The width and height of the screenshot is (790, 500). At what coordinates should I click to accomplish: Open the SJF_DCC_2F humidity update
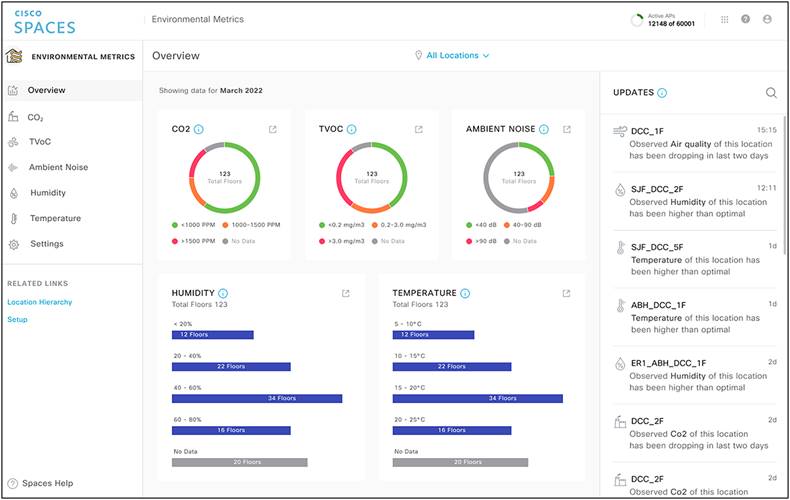pyautogui.click(x=694, y=201)
